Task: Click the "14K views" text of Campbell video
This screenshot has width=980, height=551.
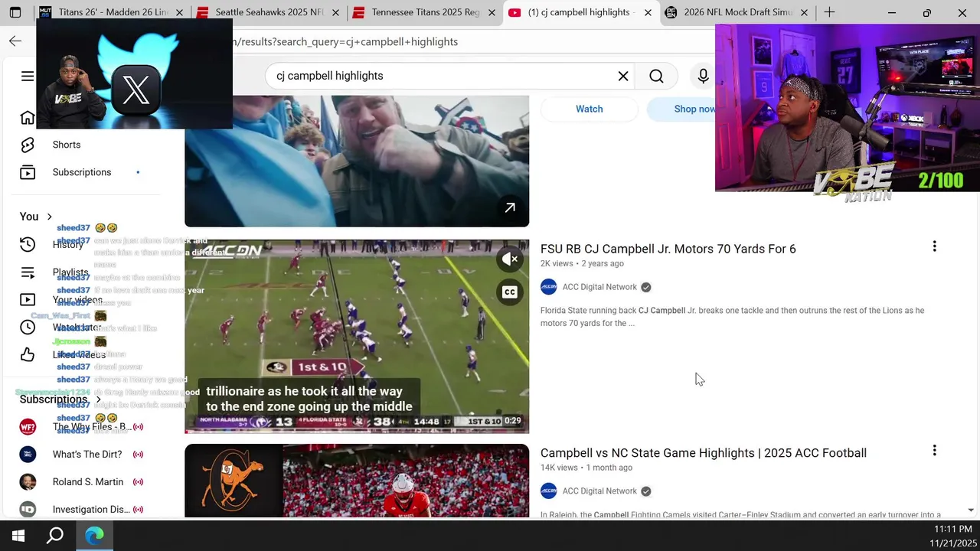Action: [559, 468]
